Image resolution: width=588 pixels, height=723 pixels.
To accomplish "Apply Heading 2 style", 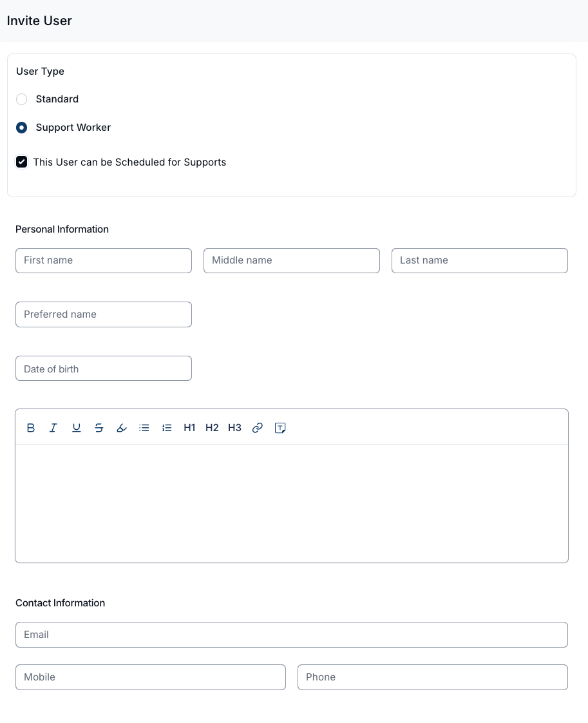I will tap(212, 428).
